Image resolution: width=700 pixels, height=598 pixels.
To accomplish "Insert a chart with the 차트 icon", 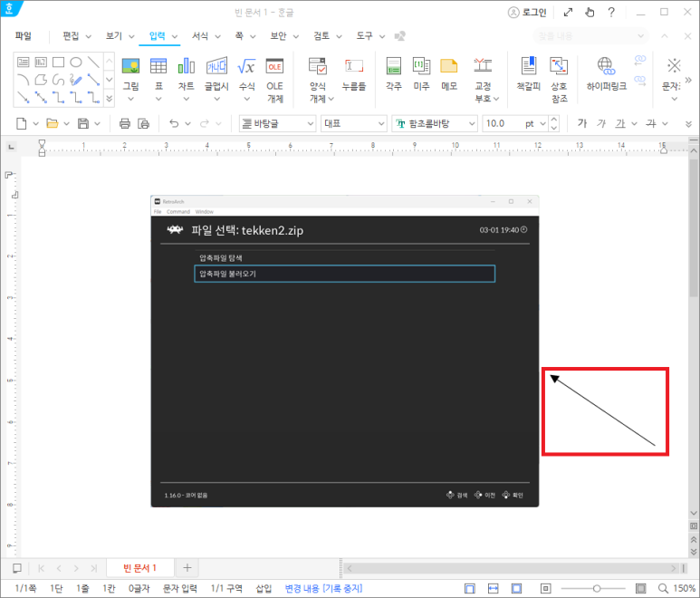I will click(x=187, y=66).
